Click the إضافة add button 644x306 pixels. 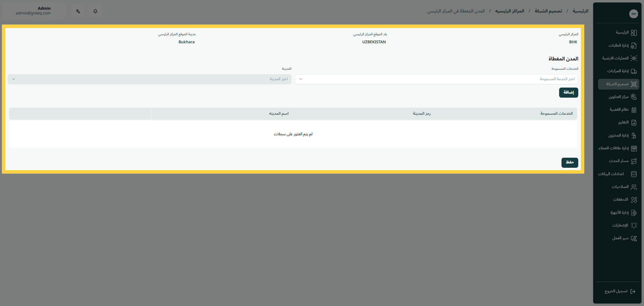click(569, 93)
